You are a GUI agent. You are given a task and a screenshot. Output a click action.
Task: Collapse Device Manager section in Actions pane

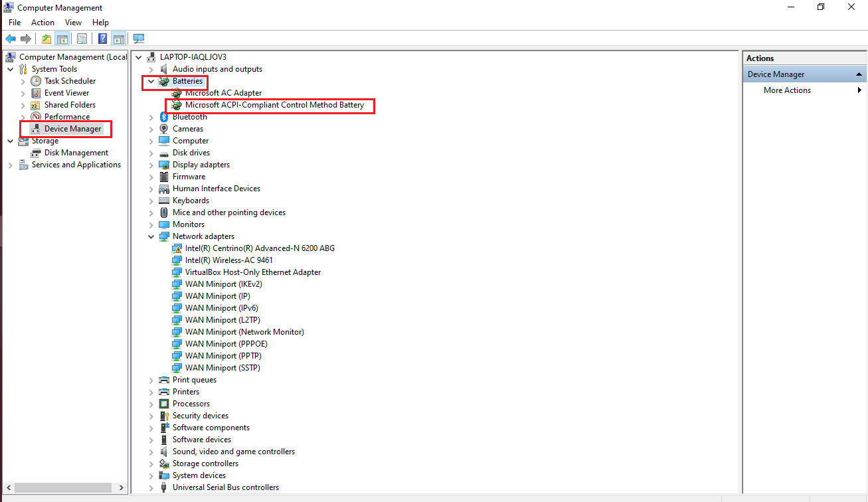click(x=859, y=74)
